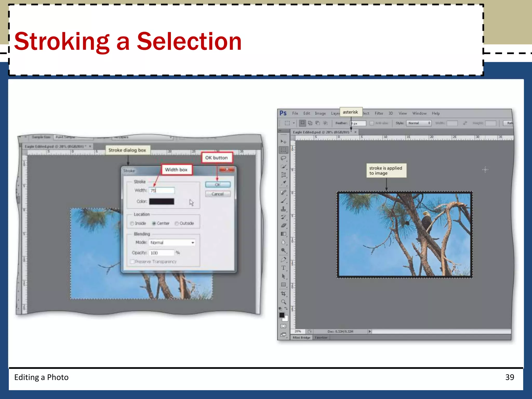532x399 pixels.
Task: Click the stroke Color swatch
Action: (x=162, y=201)
